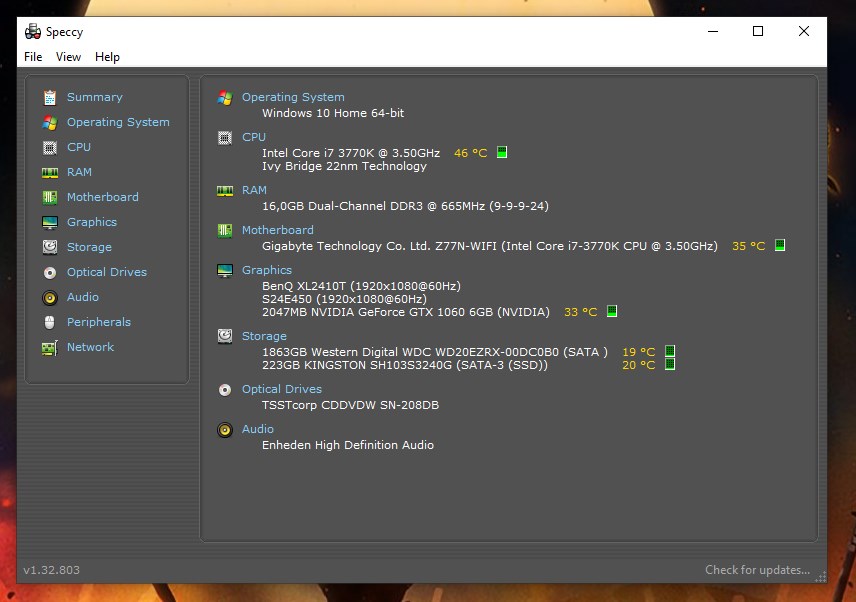Click green temperature indicator next to CPU 46 °C
This screenshot has width=856, height=602.
502,152
